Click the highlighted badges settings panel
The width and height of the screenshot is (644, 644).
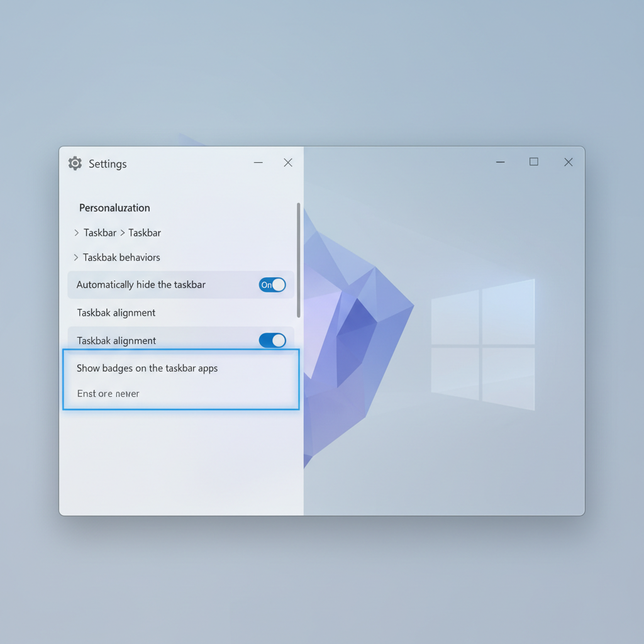(180, 379)
